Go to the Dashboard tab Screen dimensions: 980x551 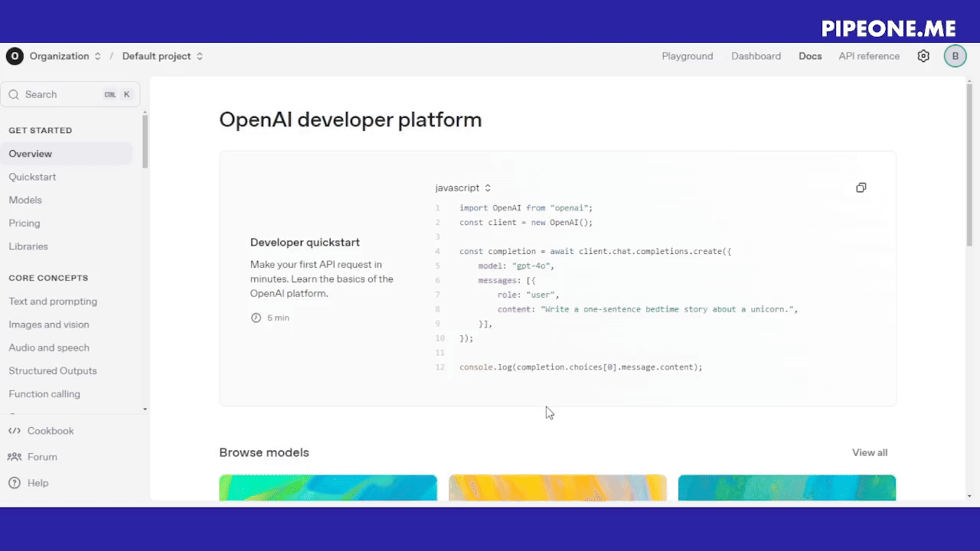[756, 56]
